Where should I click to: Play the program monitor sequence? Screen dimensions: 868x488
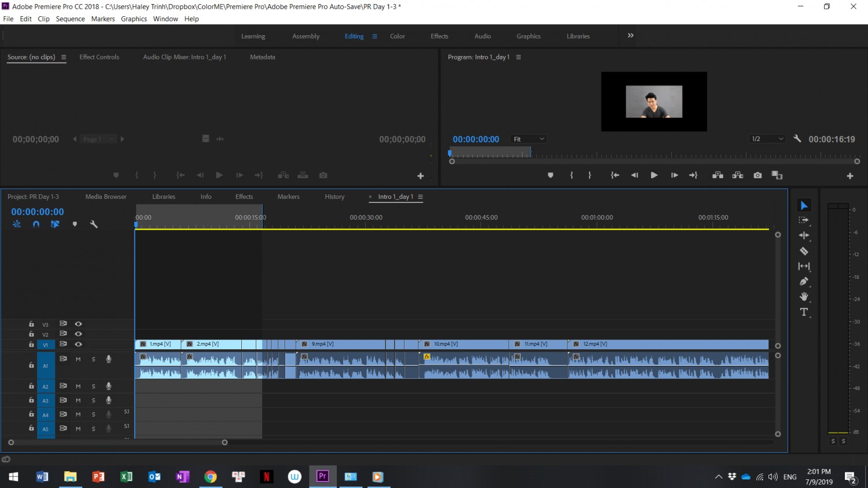coord(654,175)
